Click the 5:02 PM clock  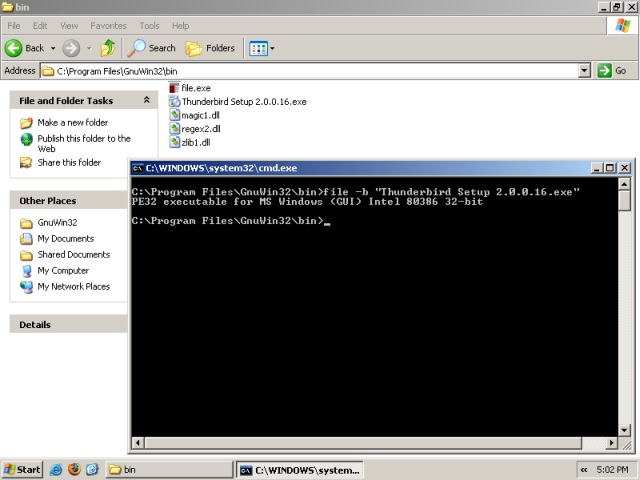point(612,470)
